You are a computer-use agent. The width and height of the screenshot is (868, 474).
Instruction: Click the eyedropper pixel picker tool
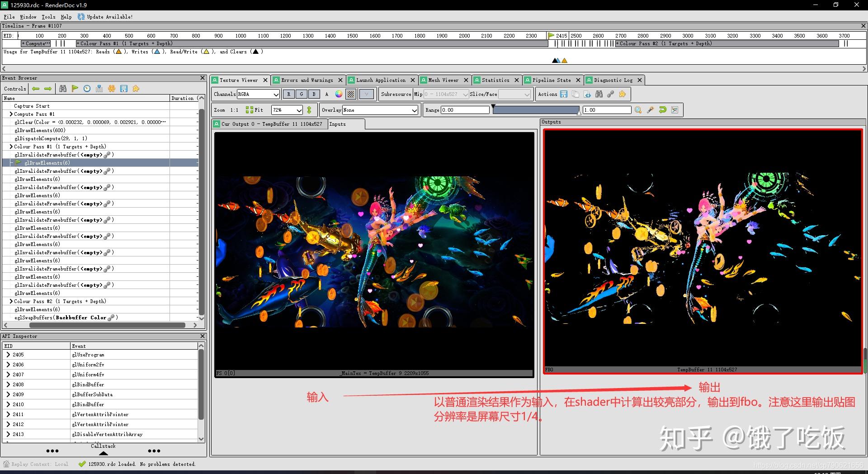pyautogui.click(x=650, y=109)
